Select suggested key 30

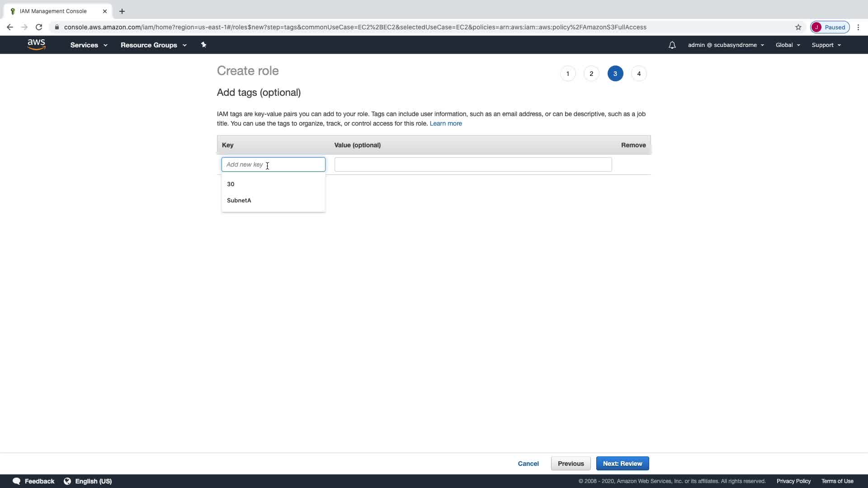pyautogui.click(x=231, y=184)
